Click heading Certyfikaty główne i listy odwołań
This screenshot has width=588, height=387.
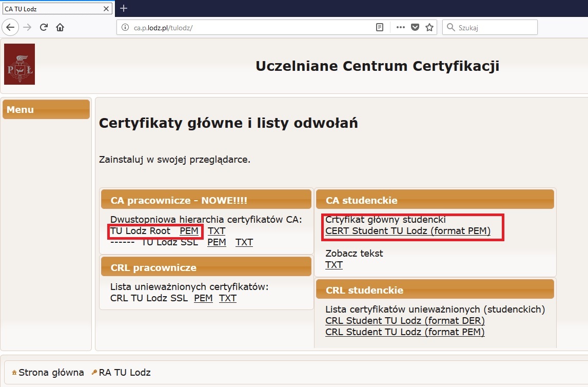[x=228, y=123]
